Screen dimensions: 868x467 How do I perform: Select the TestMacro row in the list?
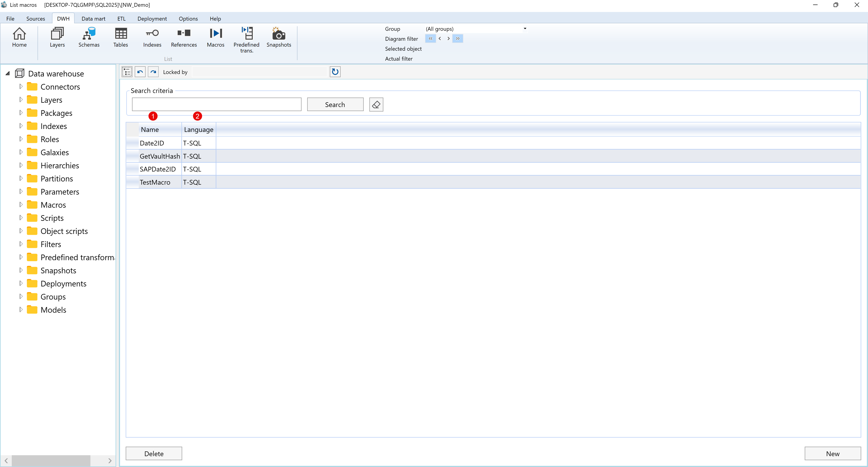[x=155, y=182]
